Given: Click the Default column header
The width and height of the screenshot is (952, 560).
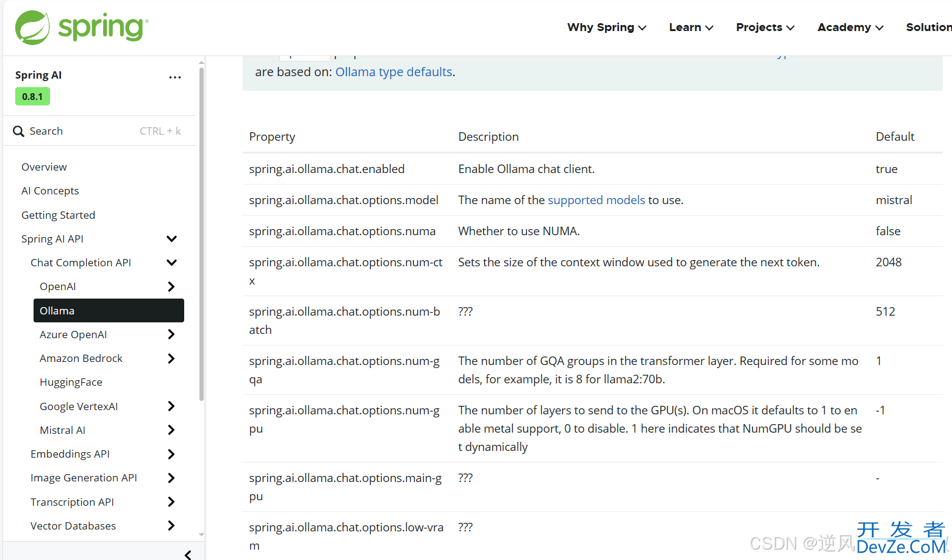Looking at the screenshot, I should tap(895, 136).
